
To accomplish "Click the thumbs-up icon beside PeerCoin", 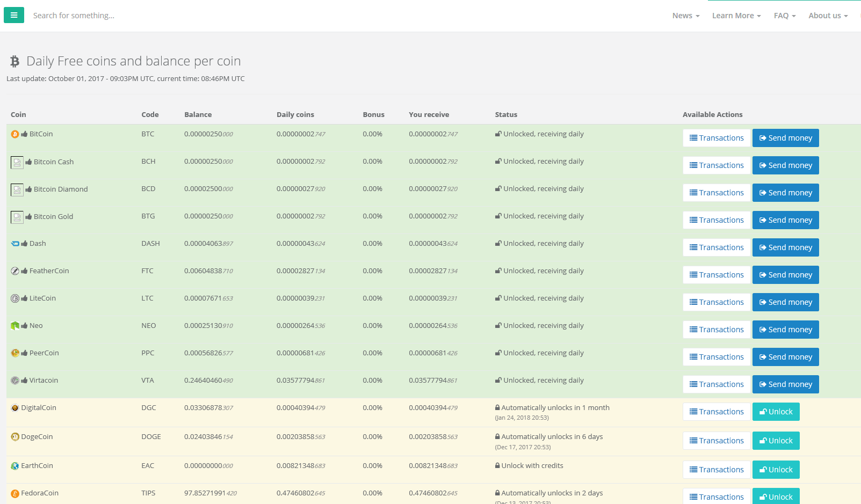I will pos(24,353).
